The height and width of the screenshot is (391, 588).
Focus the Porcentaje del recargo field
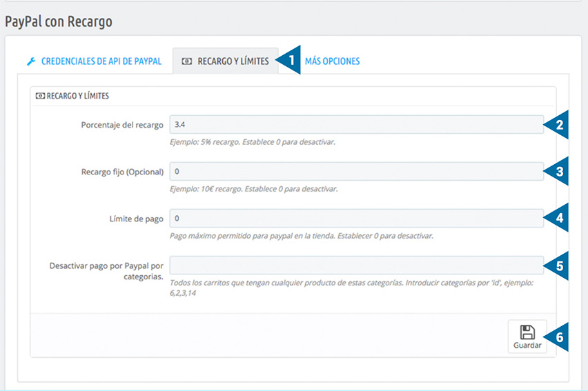pos(356,124)
